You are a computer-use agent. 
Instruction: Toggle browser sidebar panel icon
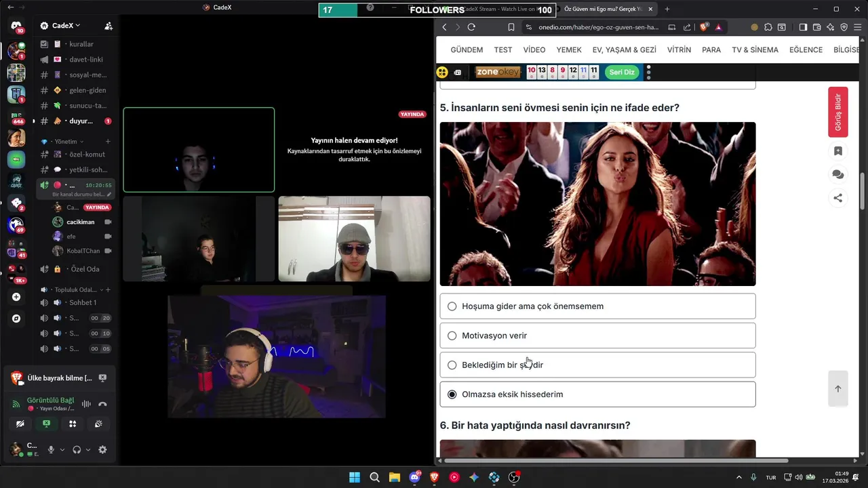click(x=803, y=27)
